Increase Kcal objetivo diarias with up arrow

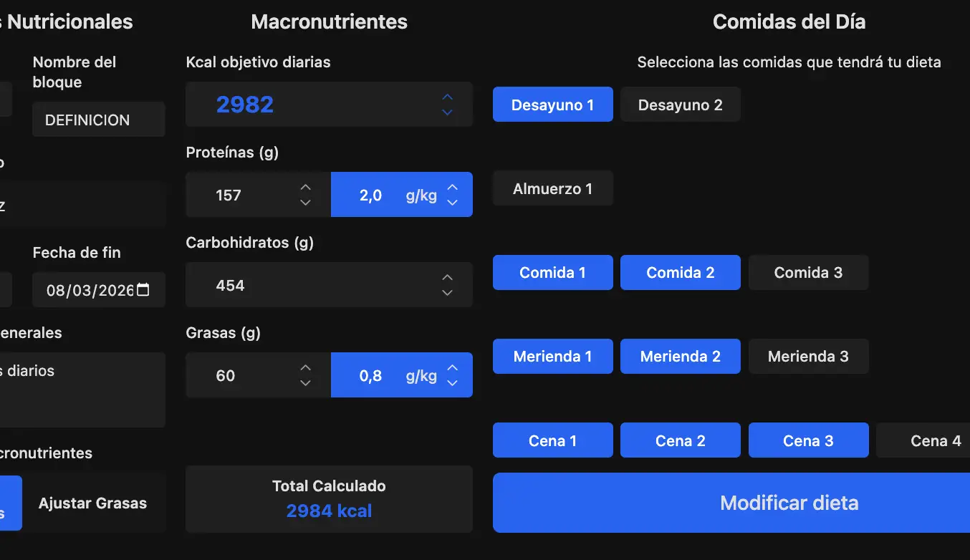point(447,97)
